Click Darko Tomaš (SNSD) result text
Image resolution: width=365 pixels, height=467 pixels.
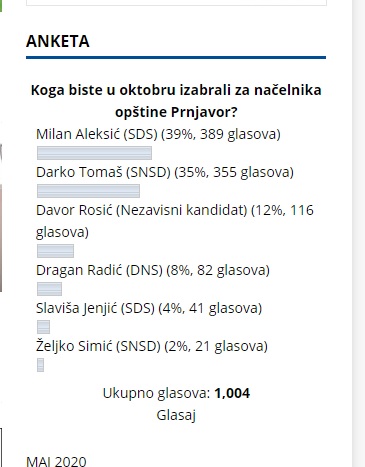[x=165, y=172]
